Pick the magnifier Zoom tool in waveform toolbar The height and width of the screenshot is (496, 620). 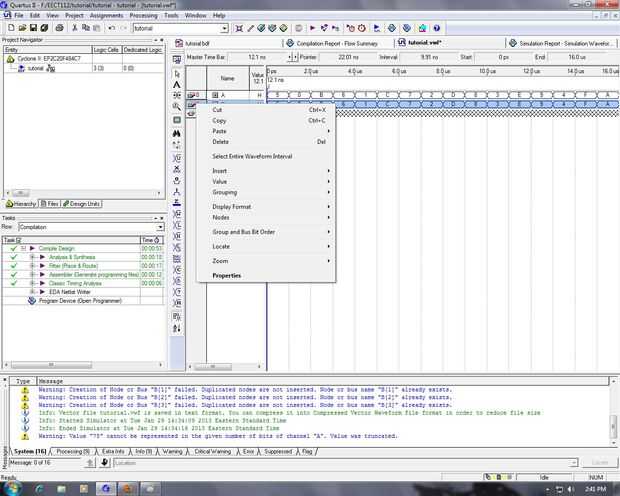pyautogui.click(x=177, y=106)
